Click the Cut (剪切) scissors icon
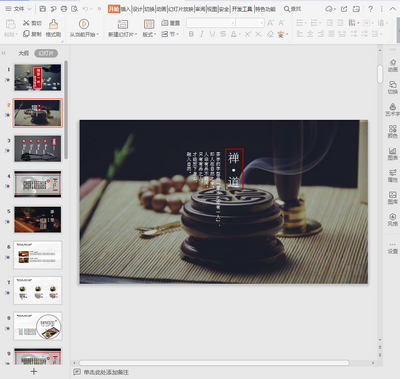The image size is (400, 379). pos(26,23)
